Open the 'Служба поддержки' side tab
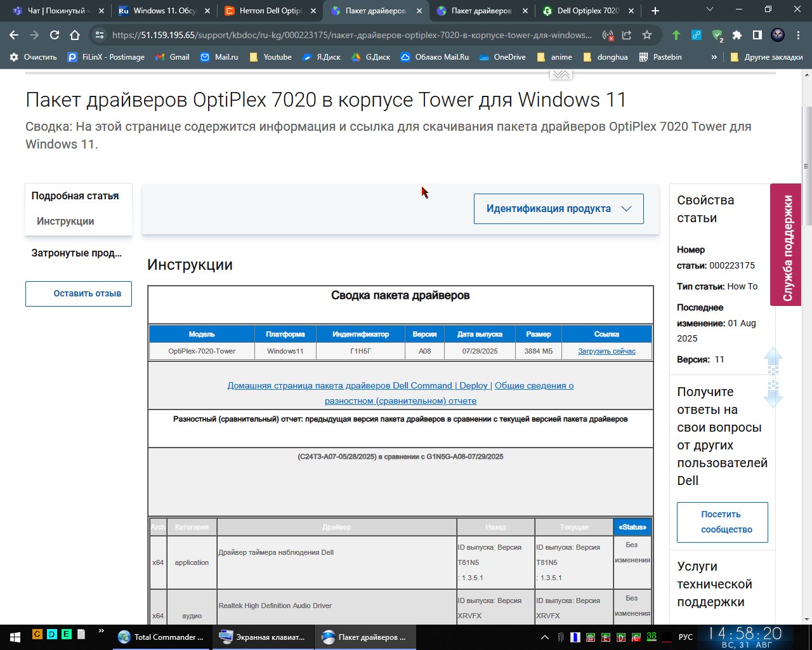The width and height of the screenshot is (812, 650). 786,245
